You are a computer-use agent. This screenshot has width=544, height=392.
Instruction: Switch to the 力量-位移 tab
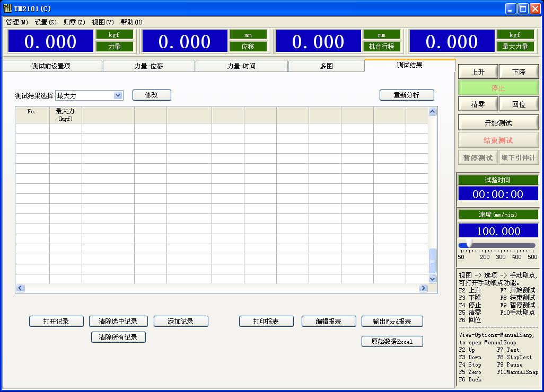point(148,66)
